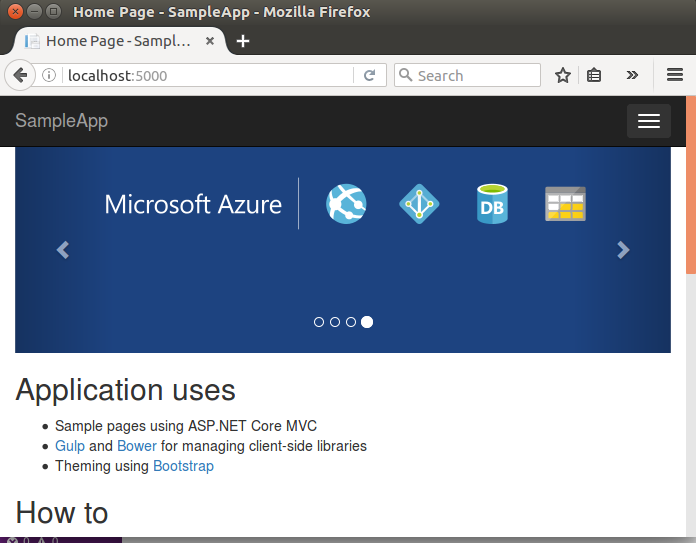696x543 pixels.
Task: Follow the Bootstrap link
Action: pos(183,466)
